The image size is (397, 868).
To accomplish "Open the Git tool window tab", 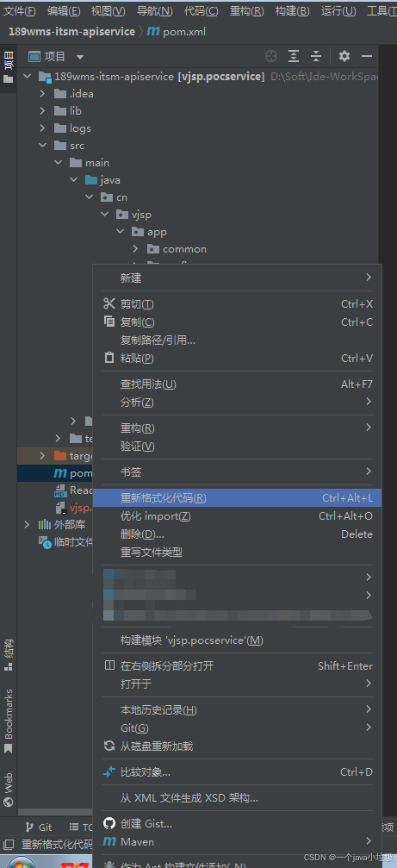I will point(39,827).
